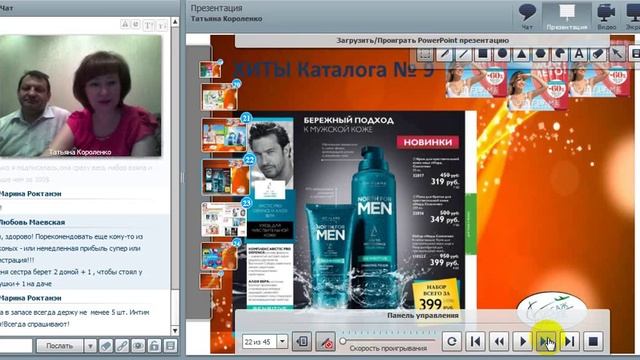
Task: Click the highlighted play-next step button
Action: pyautogui.click(x=546, y=341)
